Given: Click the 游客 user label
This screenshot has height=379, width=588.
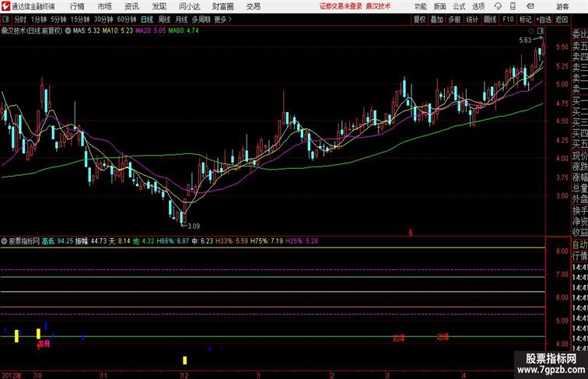Looking at the screenshot, I should click(562, 6).
